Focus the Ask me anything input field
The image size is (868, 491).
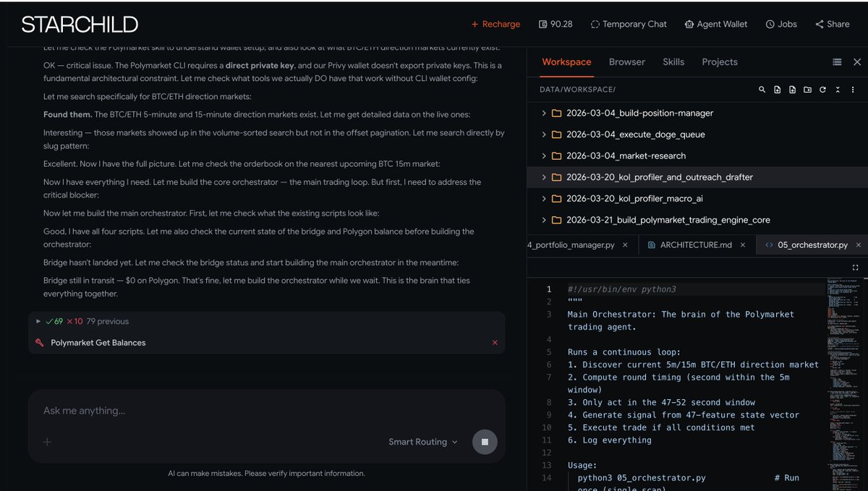click(266, 411)
